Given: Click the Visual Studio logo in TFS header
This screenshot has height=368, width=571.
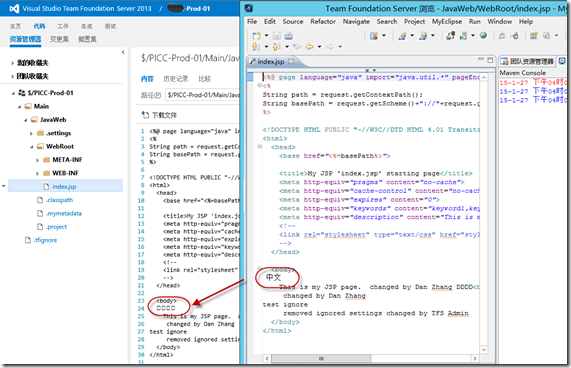Looking at the screenshot, I should click(14, 8).
